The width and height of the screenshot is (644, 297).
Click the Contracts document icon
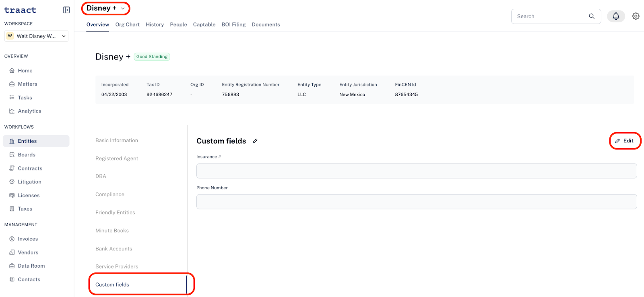click(x=12, y=168)
